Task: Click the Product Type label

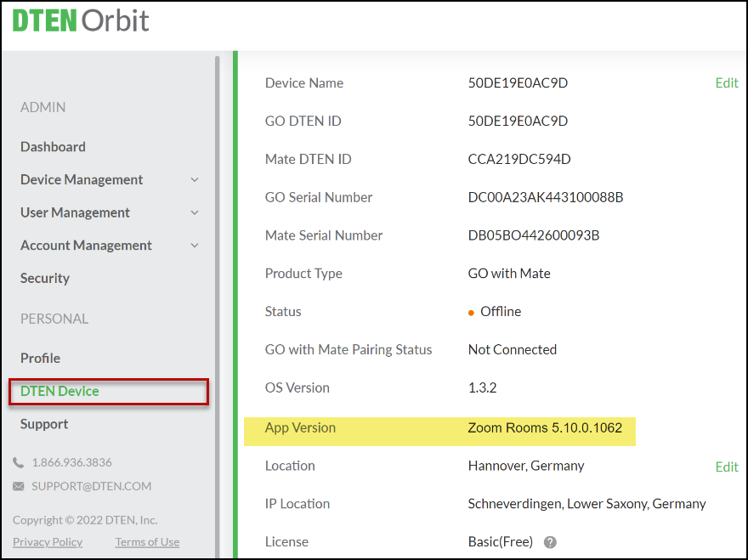Action: (303, 274)
